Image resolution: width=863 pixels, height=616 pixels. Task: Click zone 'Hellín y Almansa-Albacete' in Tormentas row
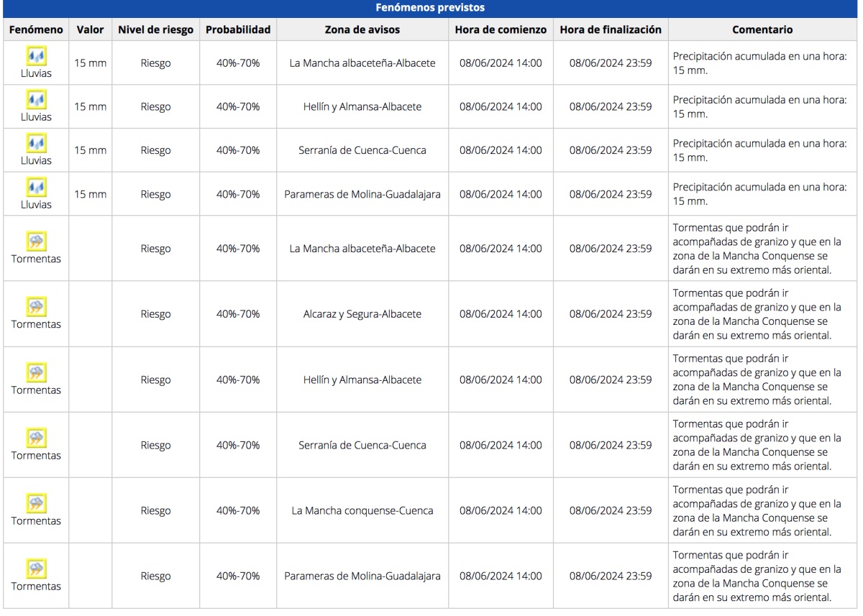coord(362,380)
